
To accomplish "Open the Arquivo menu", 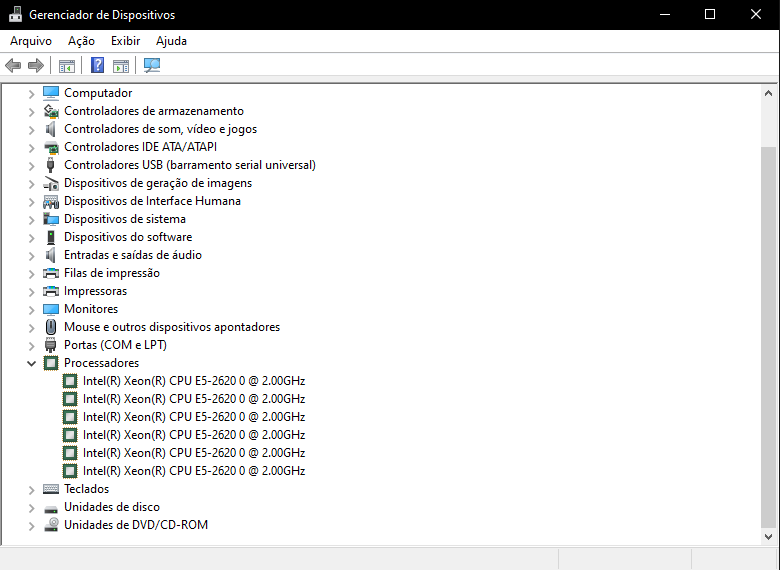I will [31, 41].
